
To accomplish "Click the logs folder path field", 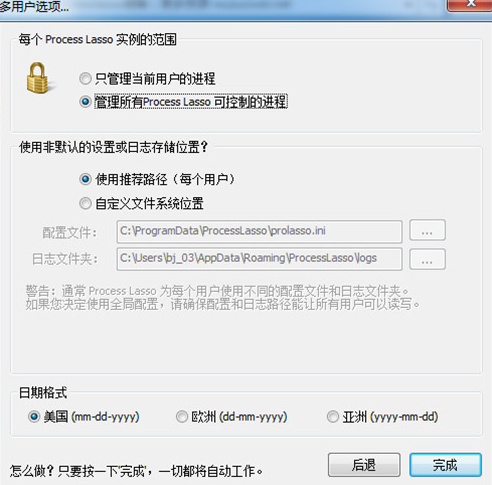I will click(259, 259).
